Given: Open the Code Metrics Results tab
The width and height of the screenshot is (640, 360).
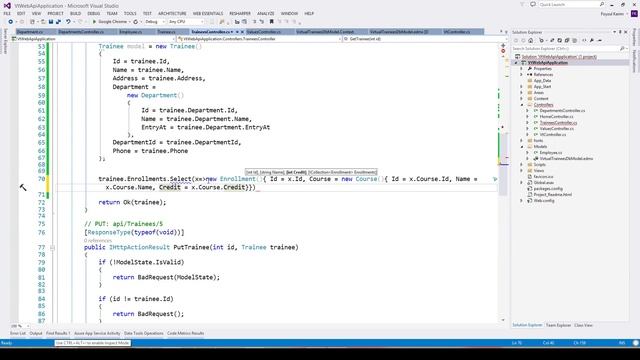Looking at the screenshot, I should click(185, 333).
